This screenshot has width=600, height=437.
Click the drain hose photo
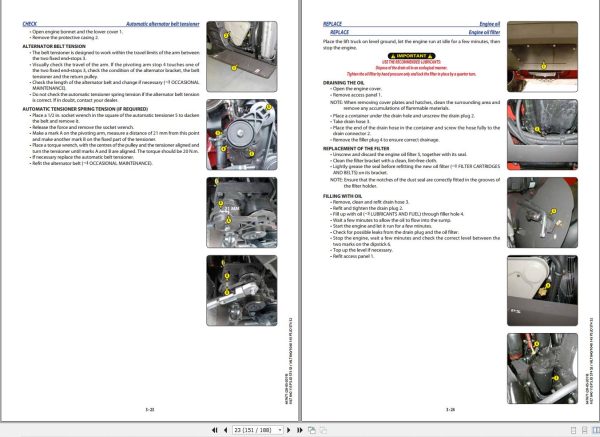point(542,212)
